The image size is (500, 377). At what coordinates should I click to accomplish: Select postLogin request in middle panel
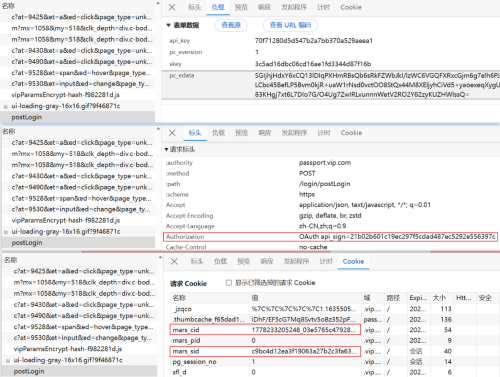(78, 243)
